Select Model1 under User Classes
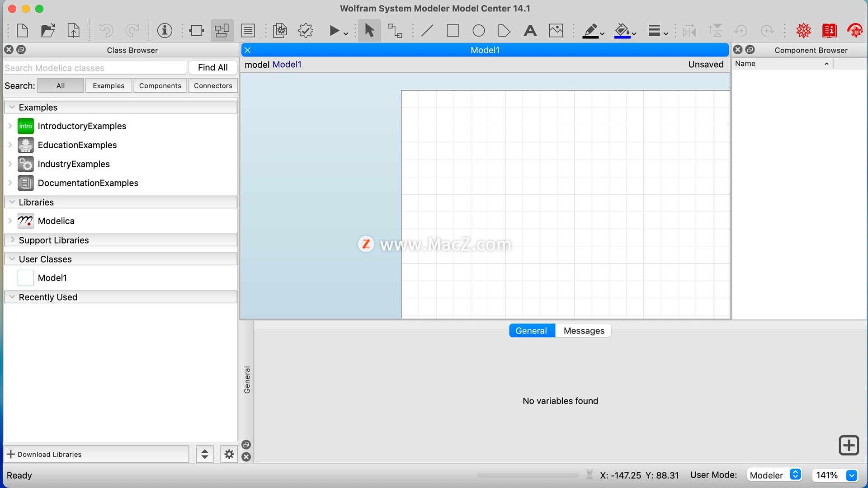The height and width of the screenshot is (488, 868). [52, 278]
